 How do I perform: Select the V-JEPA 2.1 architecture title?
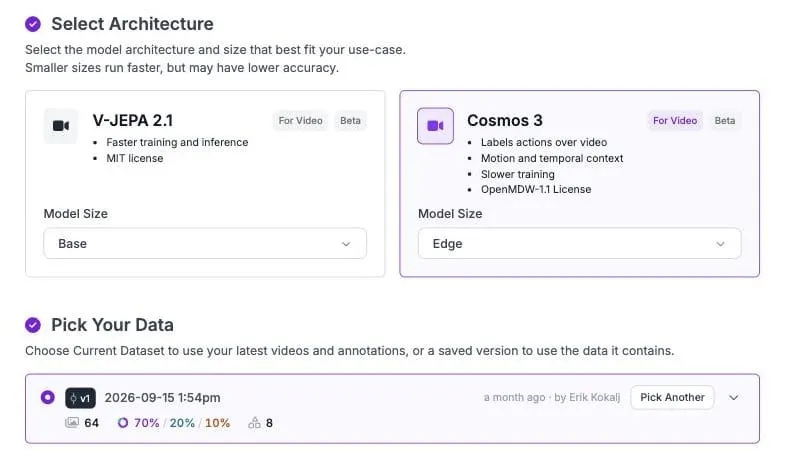(133, 121)
